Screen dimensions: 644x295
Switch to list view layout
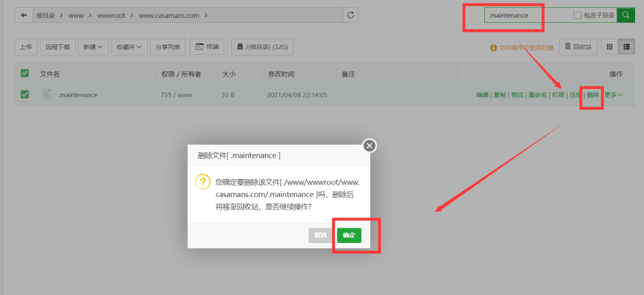(x=626, y=47)
